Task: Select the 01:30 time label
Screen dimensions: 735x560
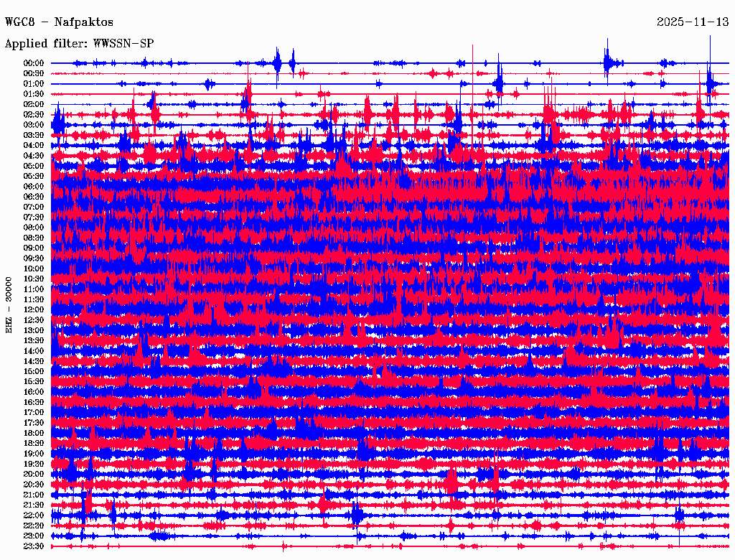Action: pyautogui.click(x=34, y=94)
